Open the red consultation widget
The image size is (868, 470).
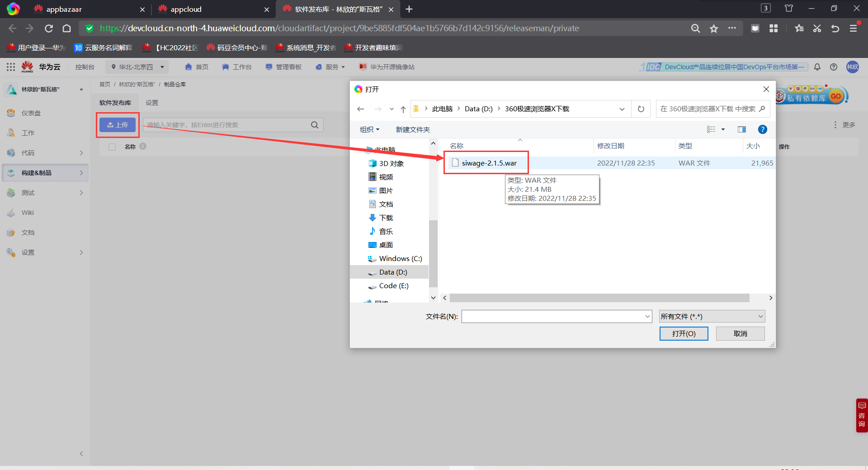(x=862, y=415)
